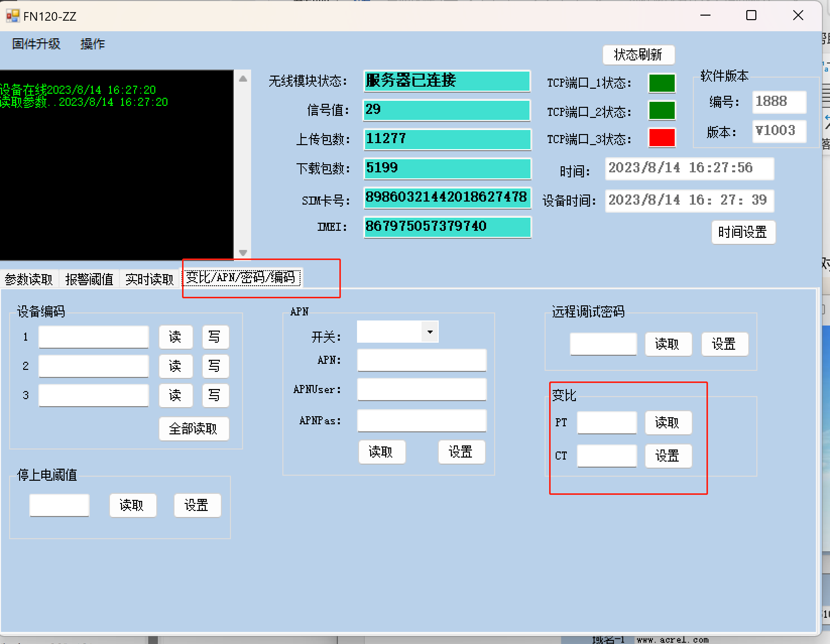
Task: Switch to the 参数读取 tab
Action: coord(29,279)
